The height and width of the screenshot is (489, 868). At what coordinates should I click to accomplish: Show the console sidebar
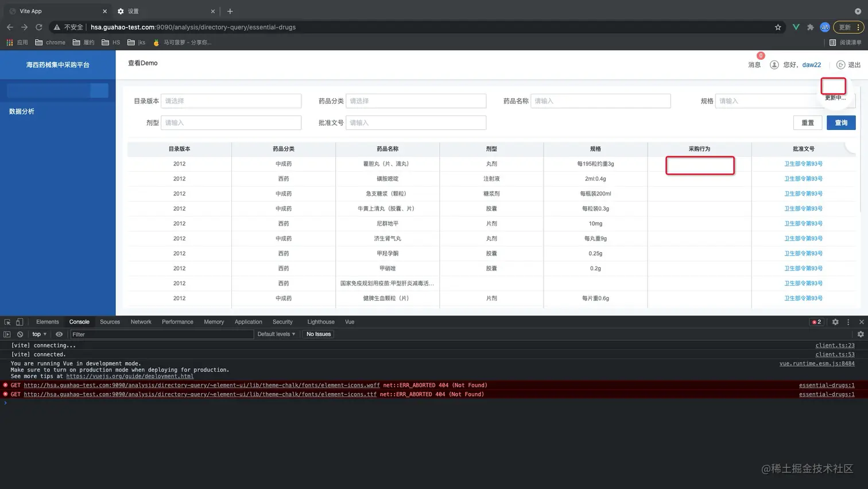(7, 334)
